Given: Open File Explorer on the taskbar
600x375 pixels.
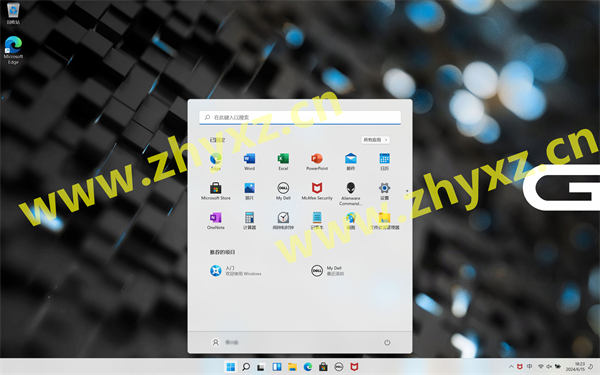Looking at the screenshot, I should click(292, 367).
